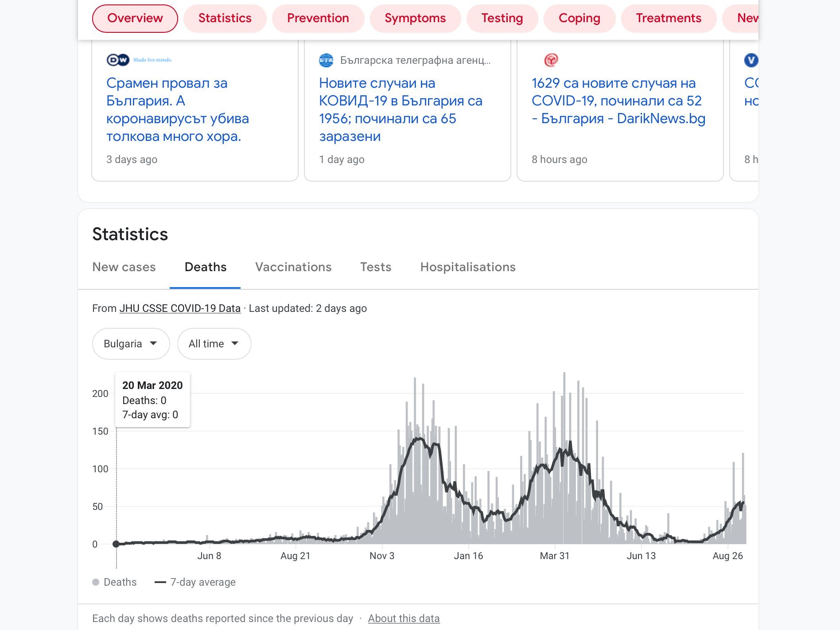This screenshot has width=840, height=630.
Task: Select the Vaccinations statistics tab
Action: (293, 267)
